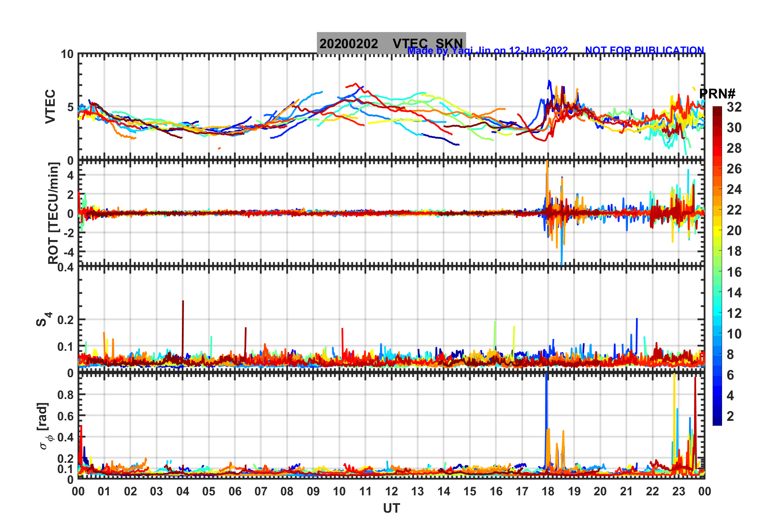Click colorbar tick label "32"
The image size is (783, 532).
pos(734,107)
